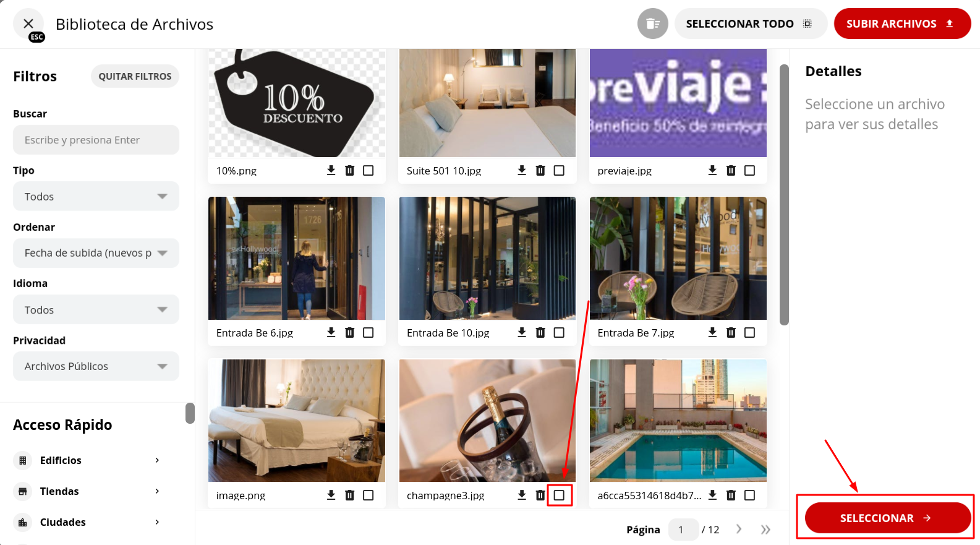The width and height of the screenshot is (980, 545).
Task: Download the 10%.png file
Action: [x=331, y=170]
